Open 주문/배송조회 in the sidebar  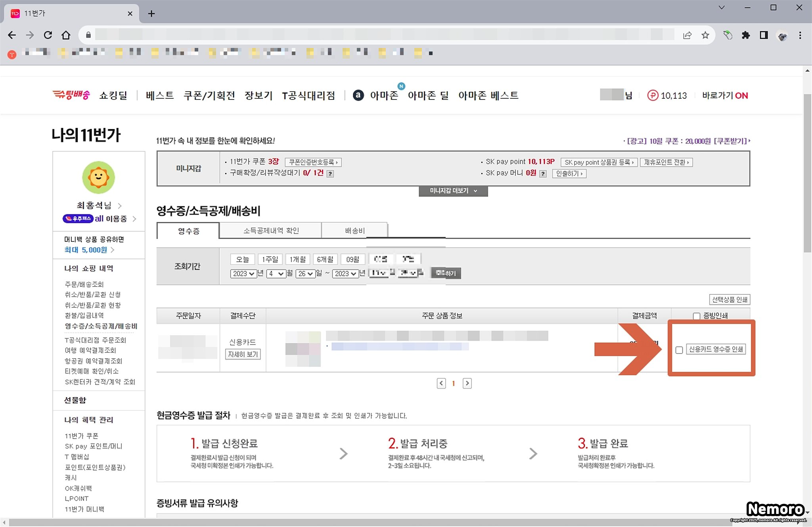tap(84, 284)
